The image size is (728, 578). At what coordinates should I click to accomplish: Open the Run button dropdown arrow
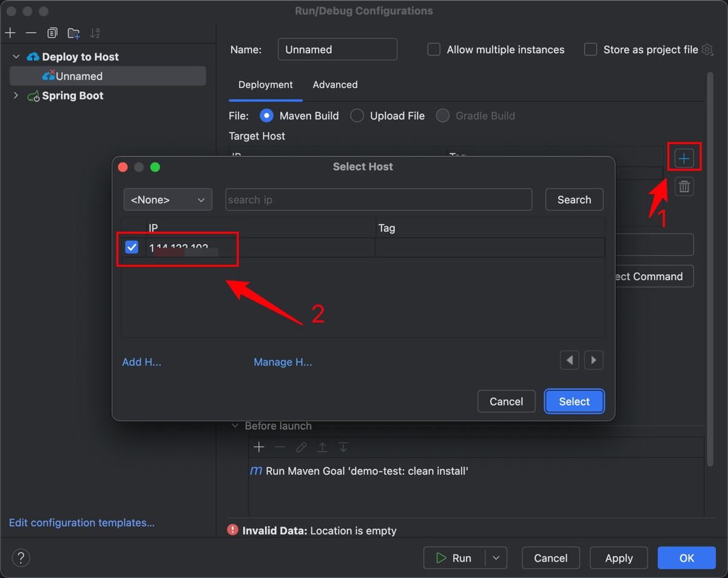tap(496, 558)
